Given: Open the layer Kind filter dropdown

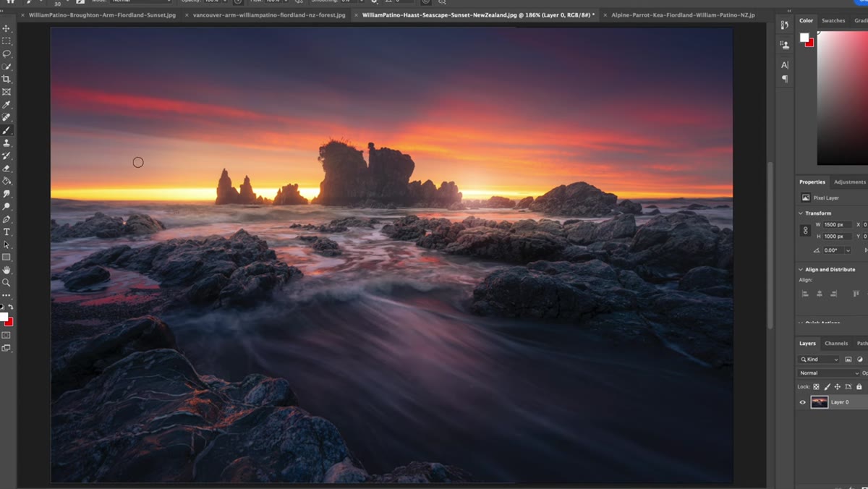Looking at the screenshot, I should click(x=820, y=359).
